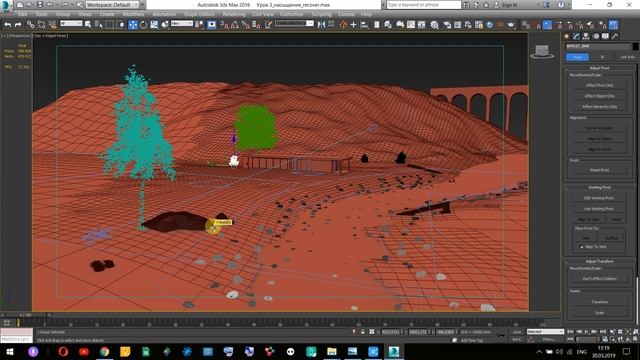Switch to the Link Info tab
Screen dimensions: 640x360
tap(627, 57)
